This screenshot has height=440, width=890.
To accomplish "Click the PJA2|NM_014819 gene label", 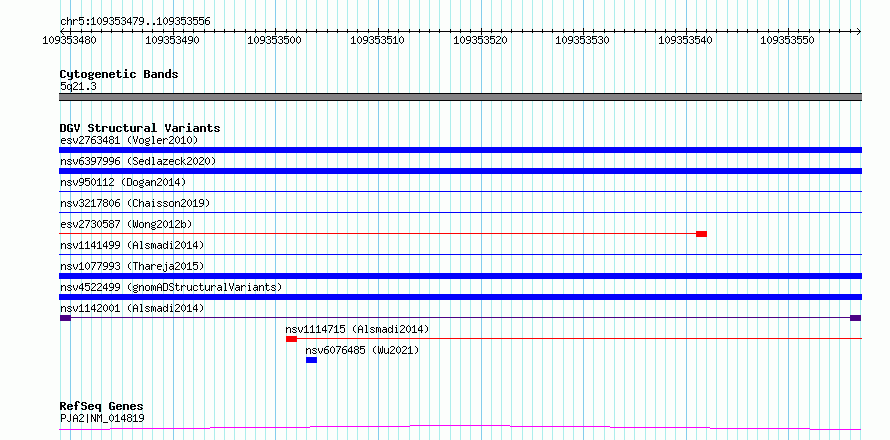I will (102, 419).
